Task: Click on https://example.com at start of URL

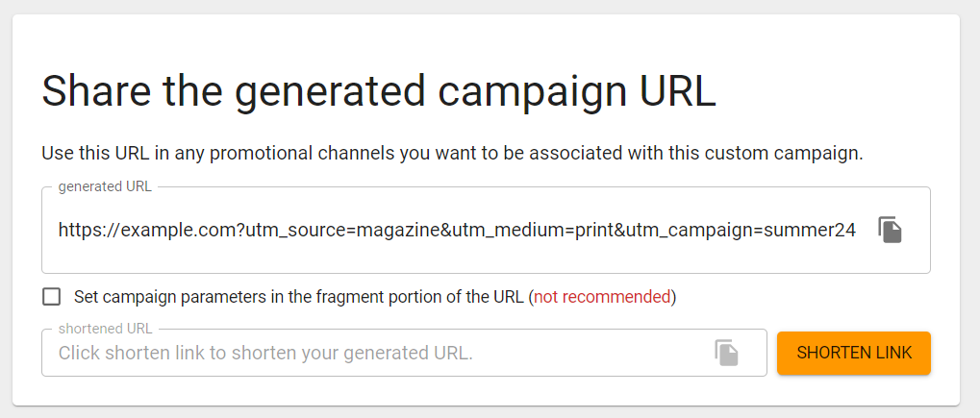Action: click(x=147, y=231)
